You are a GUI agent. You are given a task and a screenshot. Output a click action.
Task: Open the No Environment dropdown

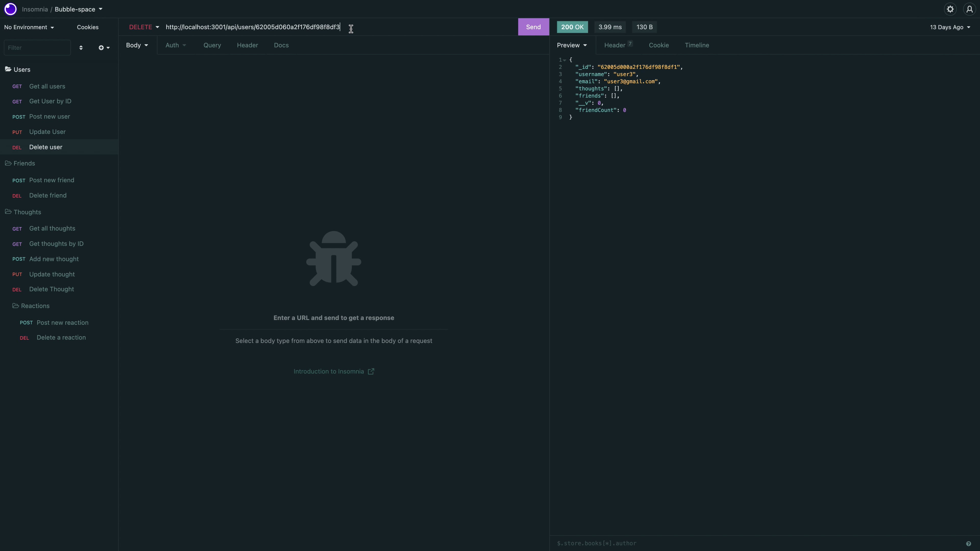tap(29, 27)
